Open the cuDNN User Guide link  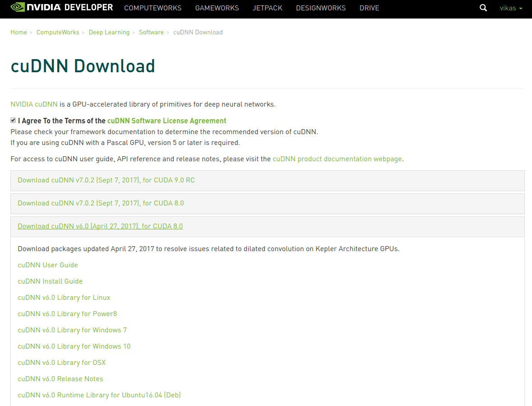pyautogui.click(x=47, y=265)
